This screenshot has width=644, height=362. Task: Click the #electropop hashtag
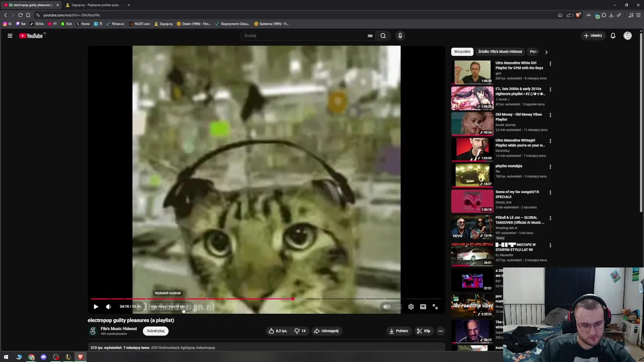coord(205,347)
